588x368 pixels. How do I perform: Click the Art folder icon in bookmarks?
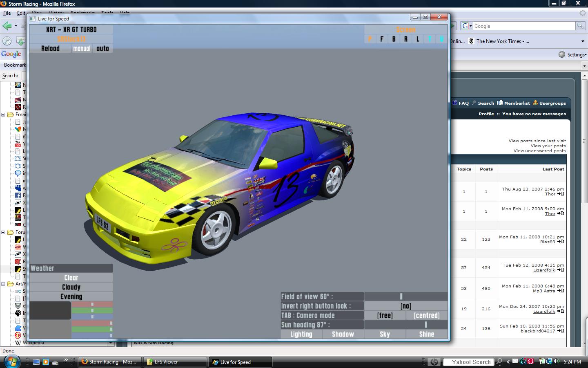[x=11, y=284]
